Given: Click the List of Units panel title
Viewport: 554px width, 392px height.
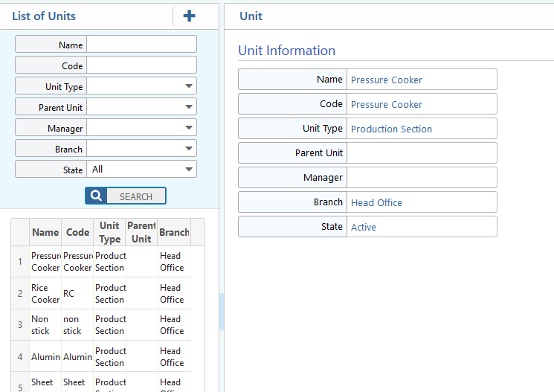Looking at the screenshot, I should pyautogui.click(x=44, y=16).
